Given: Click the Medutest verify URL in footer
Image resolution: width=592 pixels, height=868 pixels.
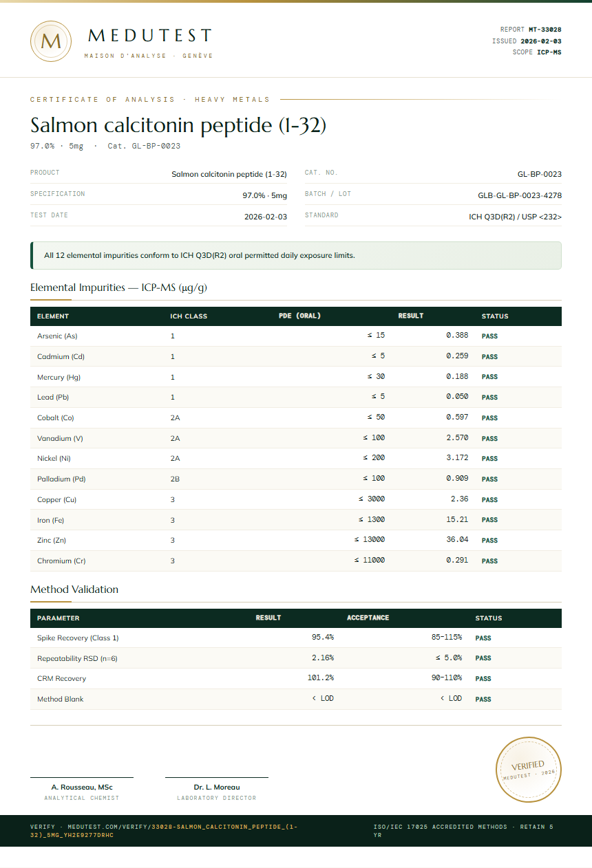Looking at the screenshot, I should (164, 831).
